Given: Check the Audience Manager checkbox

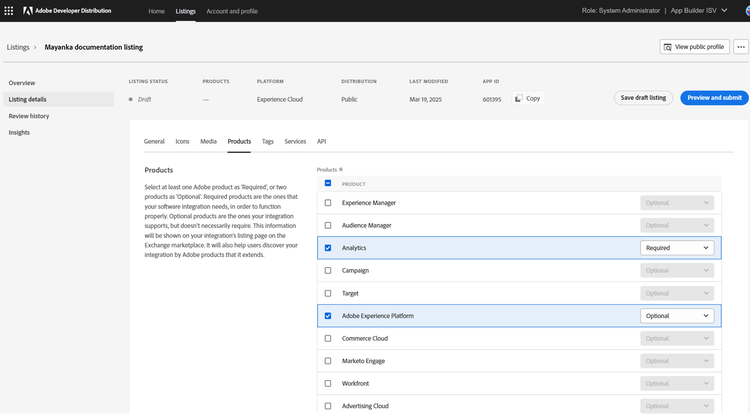Looking at the screenshot, I should [x=328, y=225].
